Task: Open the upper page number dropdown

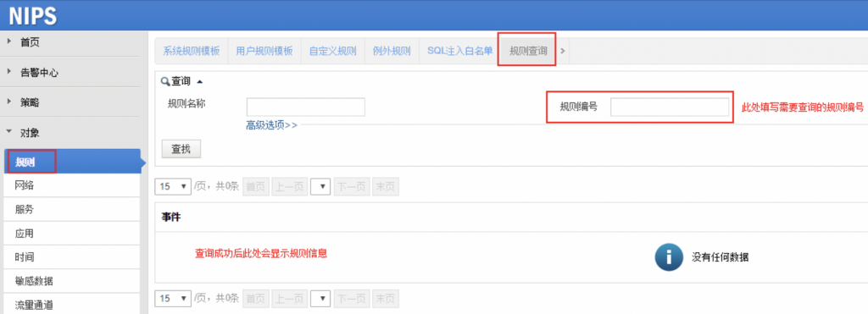Action: [x=321, y=187]
